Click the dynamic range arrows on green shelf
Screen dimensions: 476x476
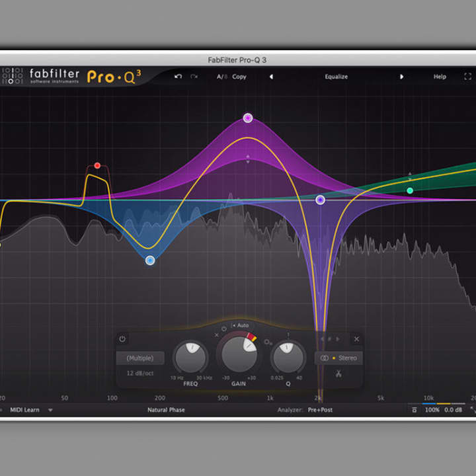pos(410,176)
